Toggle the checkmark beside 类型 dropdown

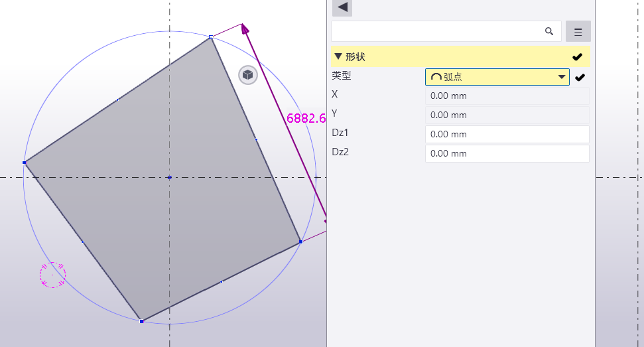click(x=580, y=77)
